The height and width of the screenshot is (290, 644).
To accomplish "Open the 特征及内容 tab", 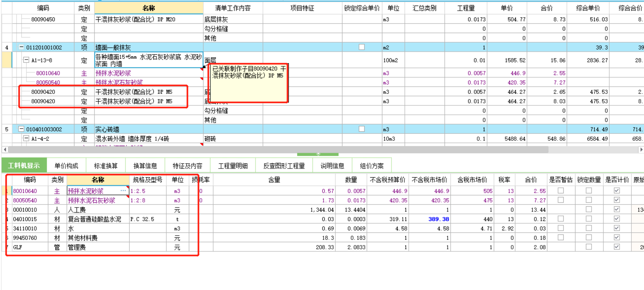I will click(x=187, y=166).
